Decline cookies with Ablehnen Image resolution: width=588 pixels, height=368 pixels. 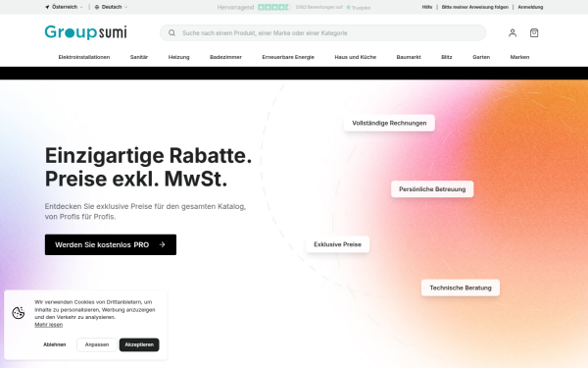[x=54, y=344]
